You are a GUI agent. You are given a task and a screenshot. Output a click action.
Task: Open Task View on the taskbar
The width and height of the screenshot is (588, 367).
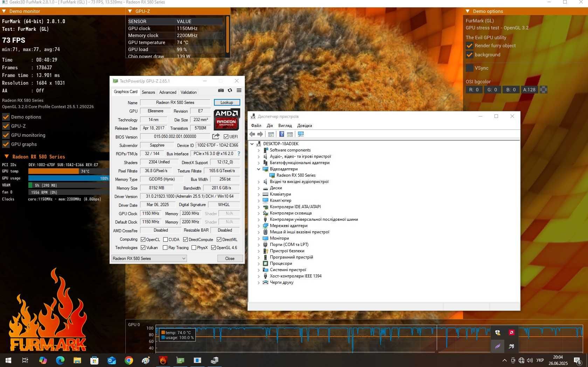pos(25,360)
